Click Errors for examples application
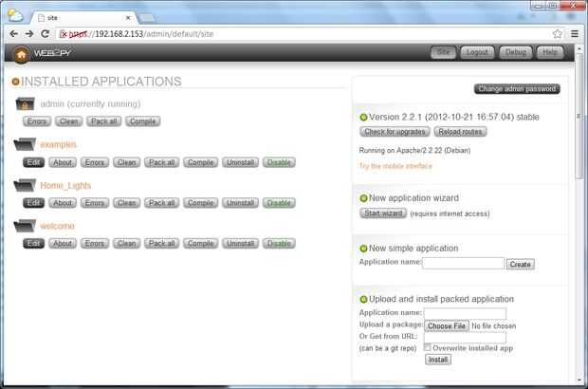Screen dimensions: 588x389 click(95, 162)
